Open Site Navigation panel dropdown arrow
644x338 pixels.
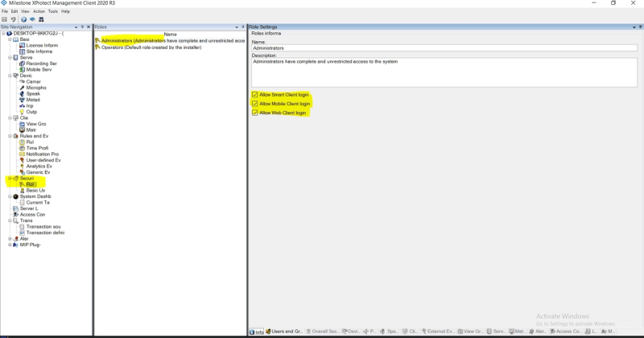[76, 27]
